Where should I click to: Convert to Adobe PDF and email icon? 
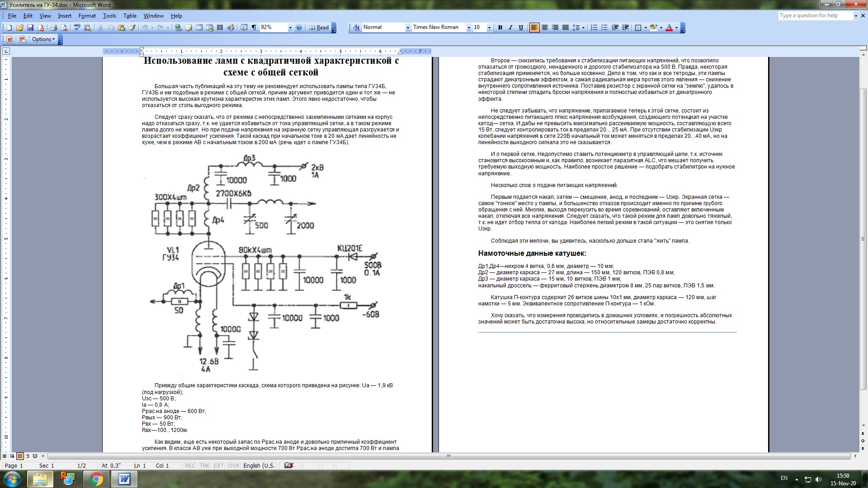click(x=22, y=39)
